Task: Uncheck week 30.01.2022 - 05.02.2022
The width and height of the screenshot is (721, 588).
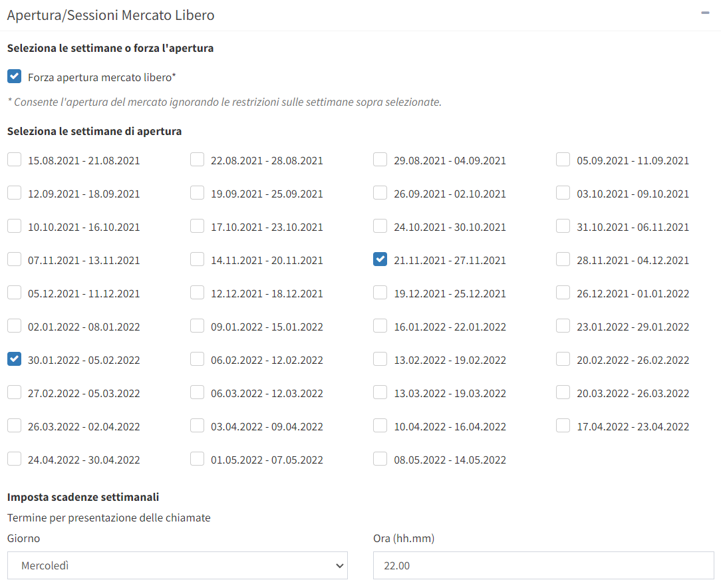Action: pyautogui.click(x=14, y=359)
